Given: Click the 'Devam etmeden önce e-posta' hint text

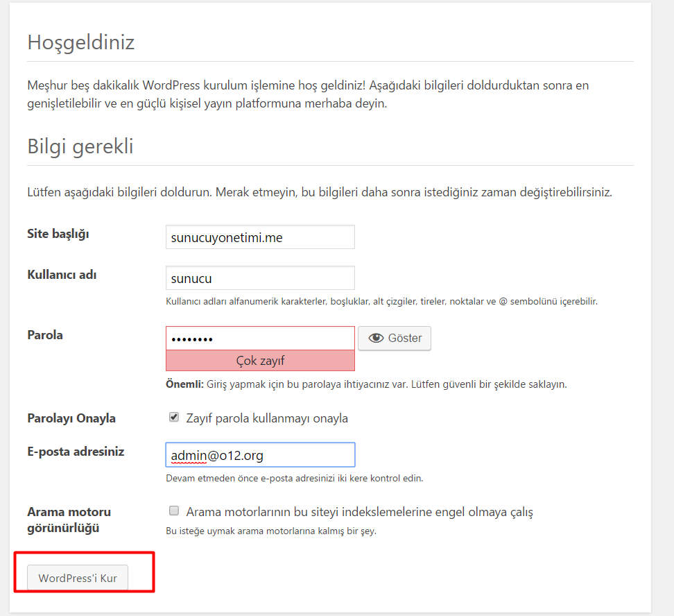Looking at the screenshot, I should point(295,479).
